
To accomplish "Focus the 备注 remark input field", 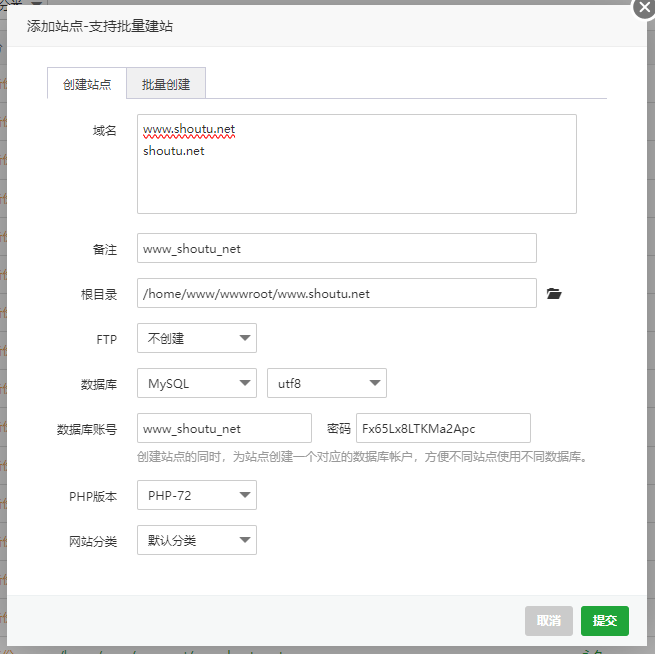I will (x=337, y=248).
